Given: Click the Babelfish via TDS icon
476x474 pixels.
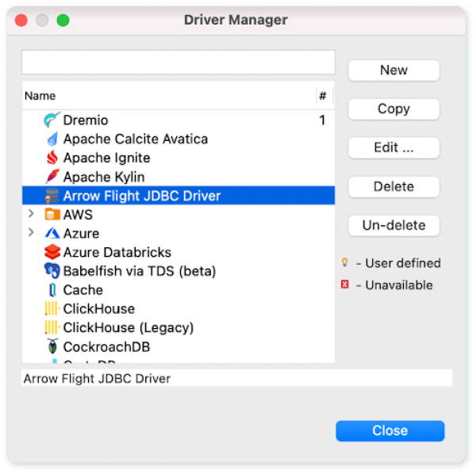Looking at the screenshot, I should (x=52, y=271).
